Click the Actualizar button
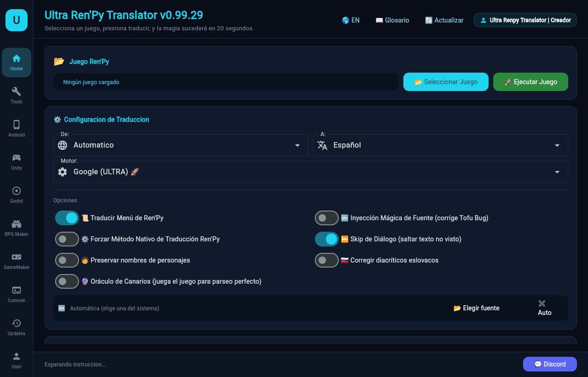Viewport: 588px width, 377px height. point(444,20)
